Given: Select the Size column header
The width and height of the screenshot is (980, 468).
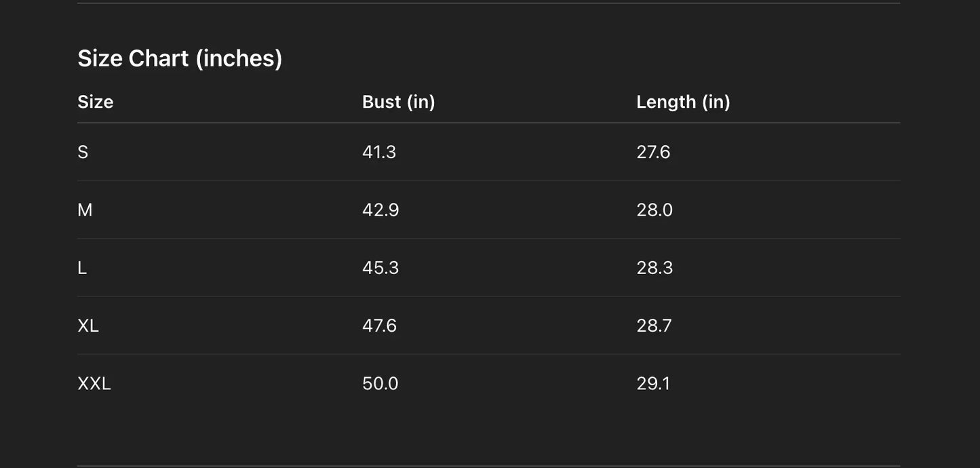Looking at the screenshot, I should pos(96,102).
